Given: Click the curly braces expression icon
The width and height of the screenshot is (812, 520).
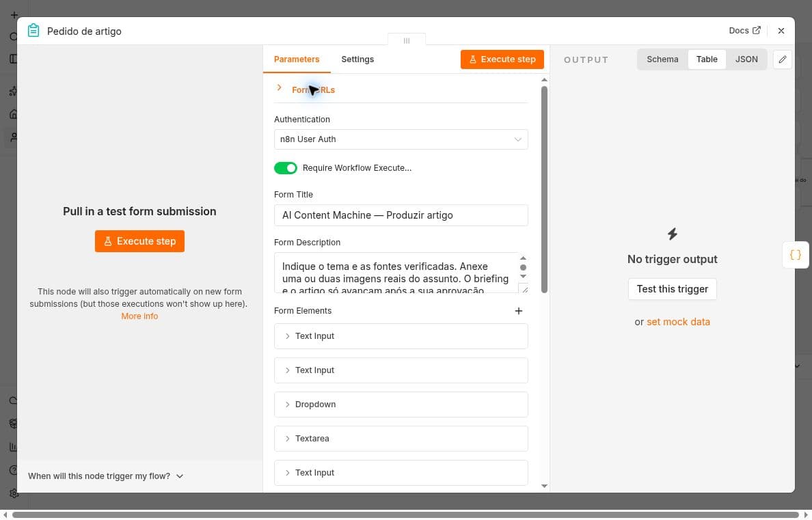Looking at the screenshot, I should click(x=796, y=255).
